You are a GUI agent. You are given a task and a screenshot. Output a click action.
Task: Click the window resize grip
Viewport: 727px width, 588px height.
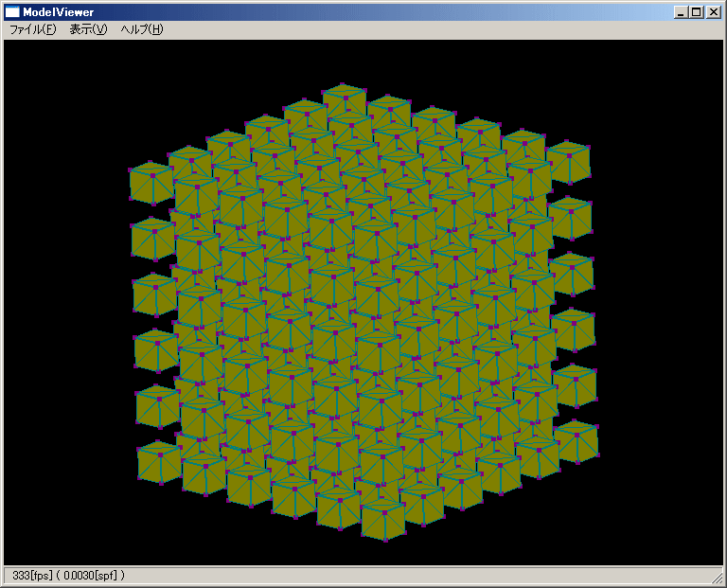[718, 577]
